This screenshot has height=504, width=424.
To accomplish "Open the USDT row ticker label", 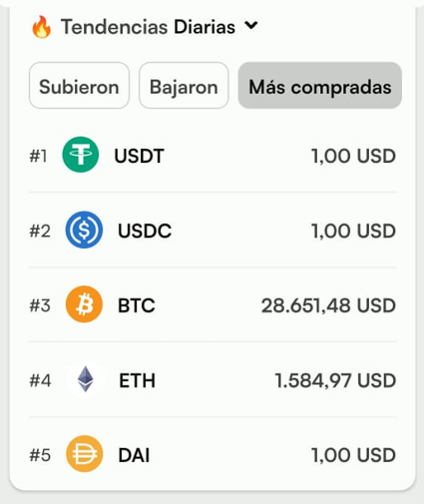I will coord(139,156).
